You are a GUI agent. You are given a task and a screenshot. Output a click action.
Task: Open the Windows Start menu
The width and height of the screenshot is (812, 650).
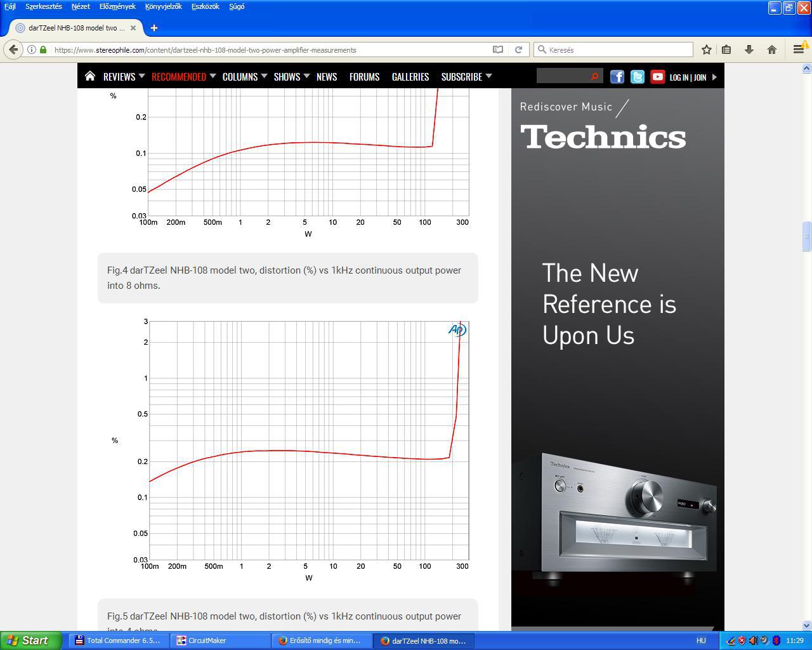coord(31,640)
